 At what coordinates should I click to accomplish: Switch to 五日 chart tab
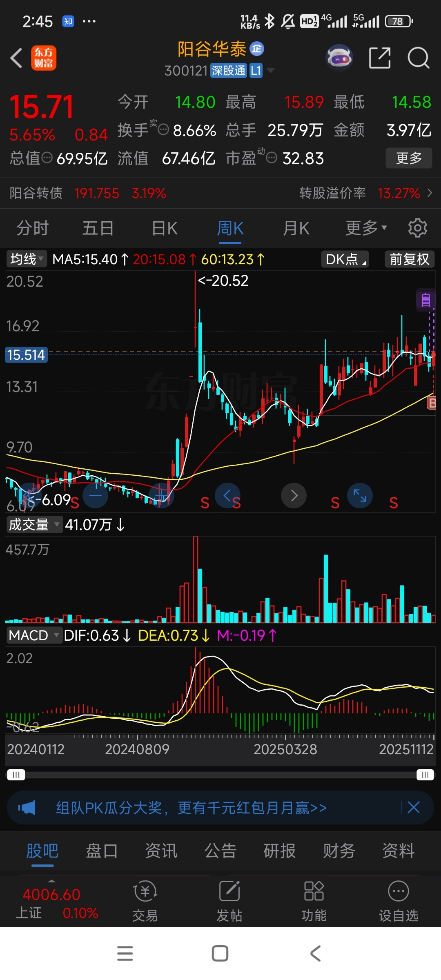pyautogui.click(x=98, y=228)
